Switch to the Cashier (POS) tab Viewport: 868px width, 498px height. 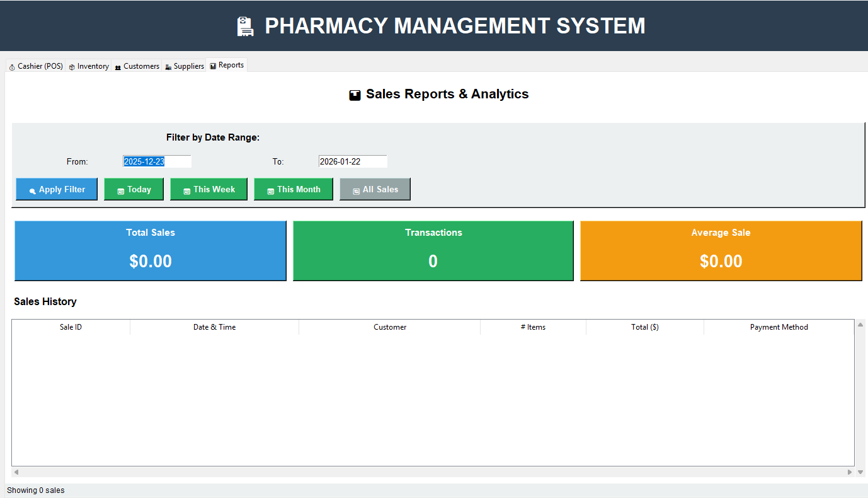35,65
